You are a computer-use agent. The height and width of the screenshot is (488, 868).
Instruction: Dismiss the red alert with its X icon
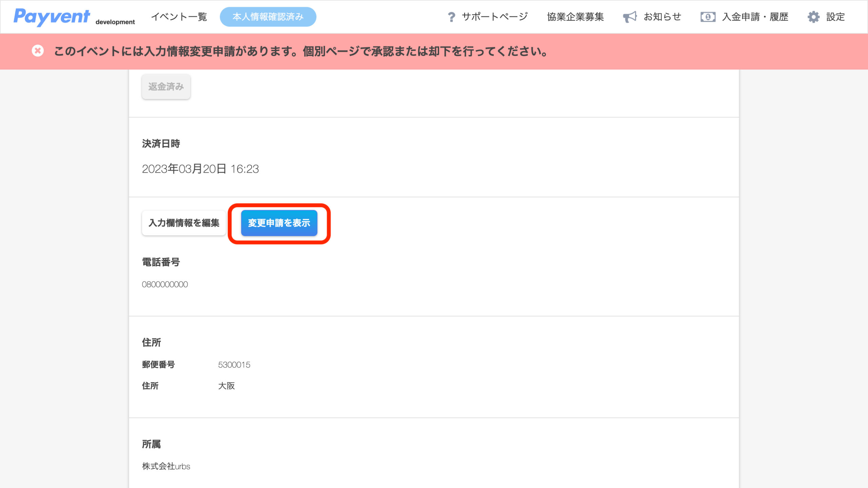(38, 51)
